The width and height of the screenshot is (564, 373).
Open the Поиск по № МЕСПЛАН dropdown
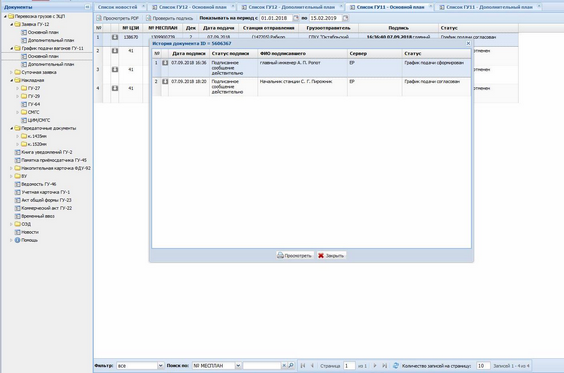click(x=238, y=365)
